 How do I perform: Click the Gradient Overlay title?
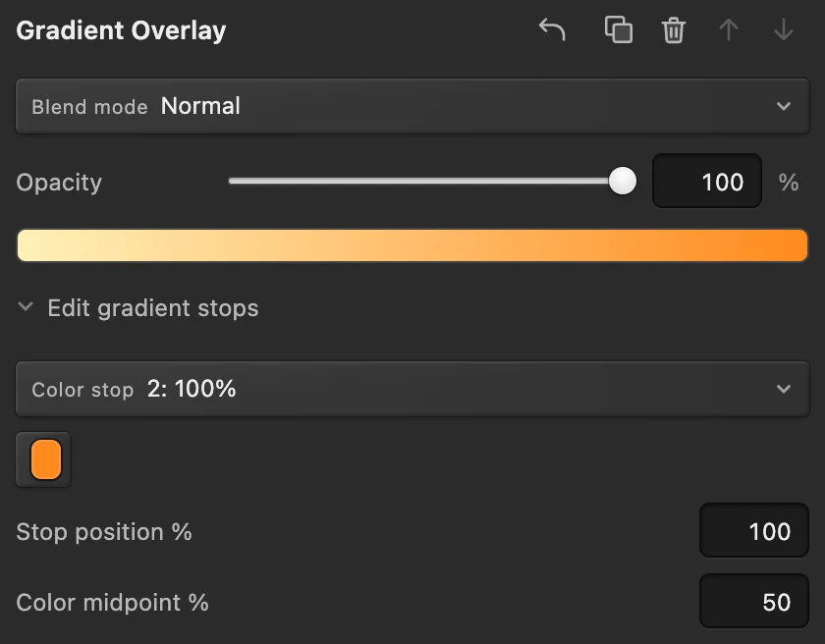click(x=121, y=31)
